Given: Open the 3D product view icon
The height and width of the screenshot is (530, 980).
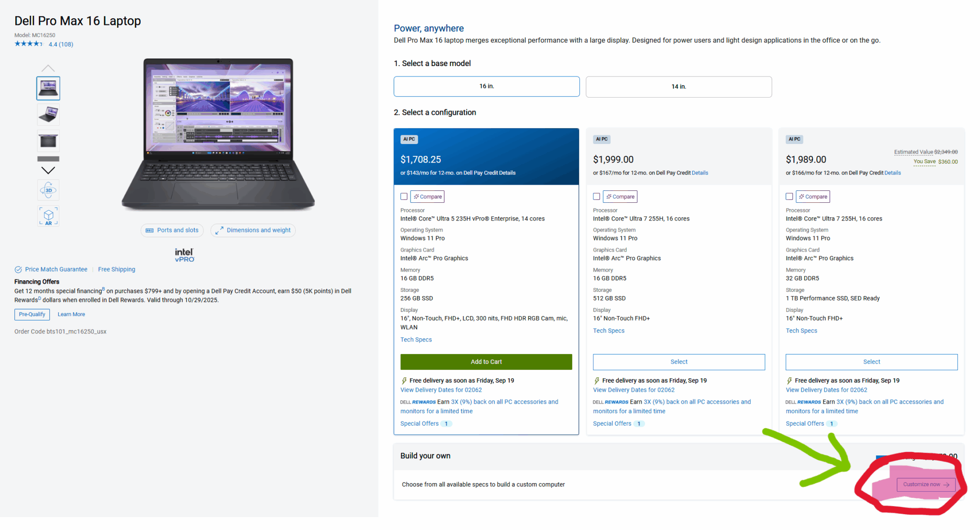Looking at the screenshot, I should click(x=48, y=190).
